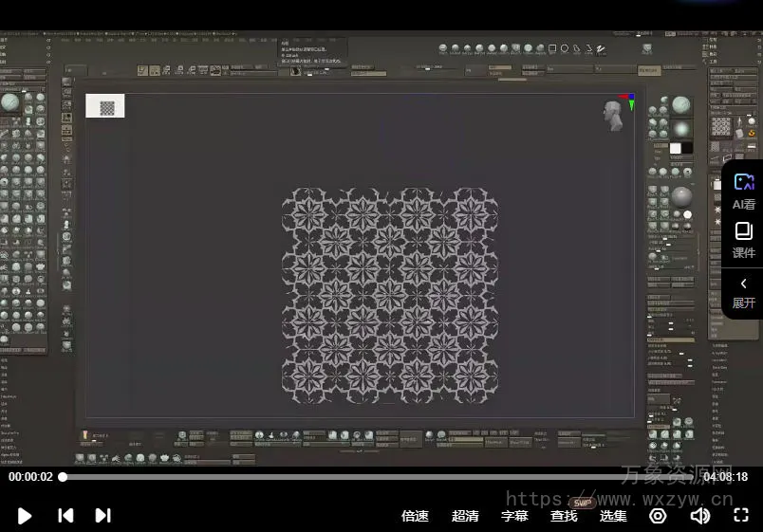Open the 倍速 playback speed menu
This screenshot has height=532, width=763.
(415, 516)
